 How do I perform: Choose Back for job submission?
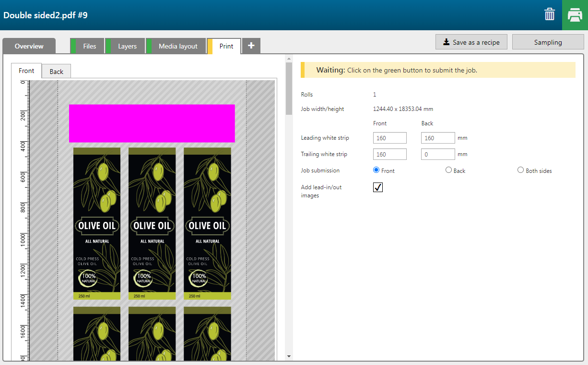click(x=448, y=170)
